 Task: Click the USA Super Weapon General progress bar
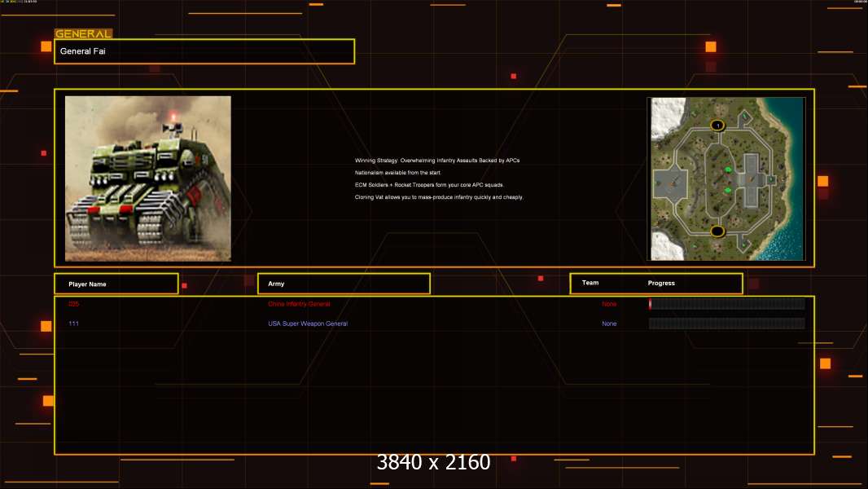pyautogui.click(x=727, y=324)
